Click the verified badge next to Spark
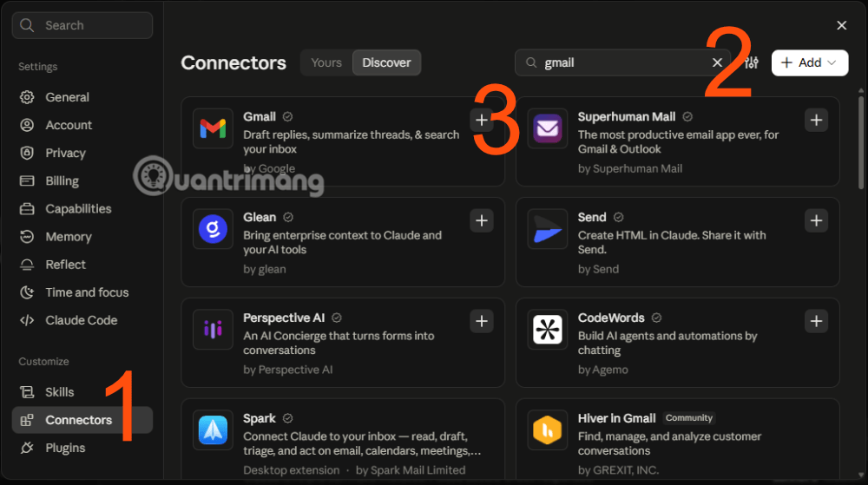Image resolution: width=868 pixels, height=485 pixels. click(x=287, y=419)
